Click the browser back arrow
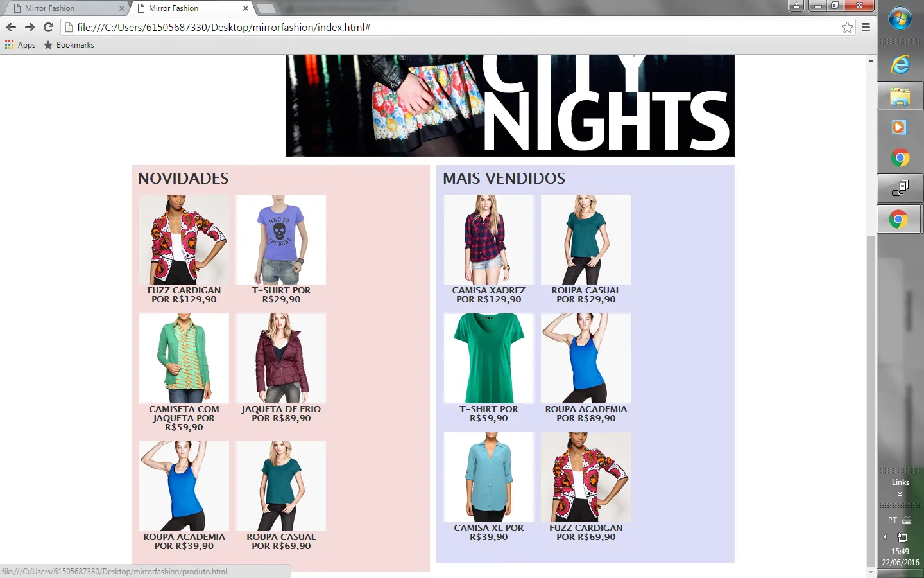The image size is (924, 578). point(11,27)
